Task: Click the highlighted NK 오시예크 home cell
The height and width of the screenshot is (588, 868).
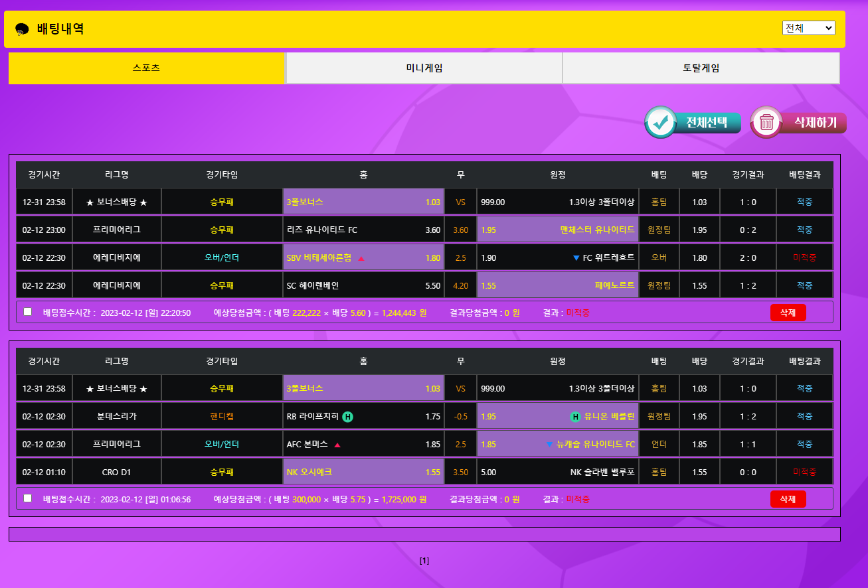Action: [363, 473]
